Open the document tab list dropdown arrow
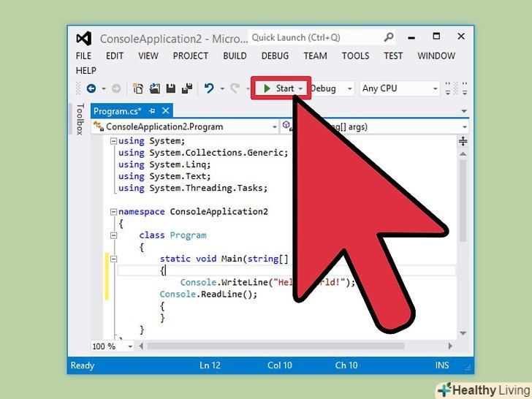The width and height of the screenshot is (532, 399). (464, 111)
